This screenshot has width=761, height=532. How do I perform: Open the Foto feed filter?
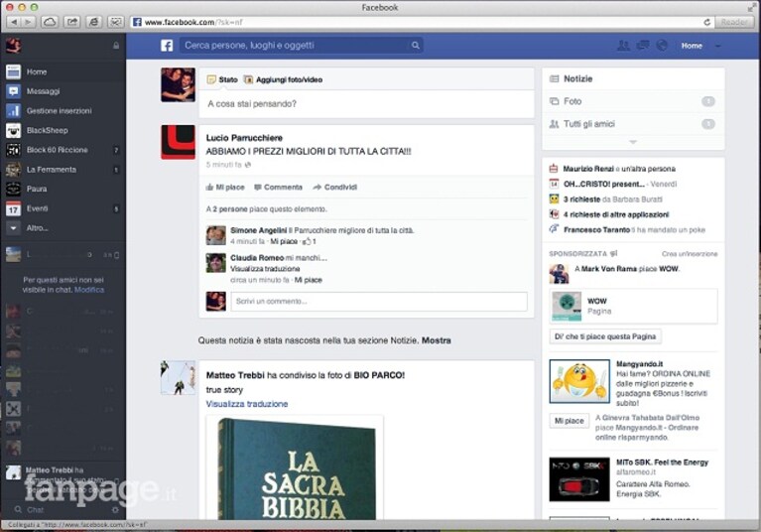tap(633, 101)
